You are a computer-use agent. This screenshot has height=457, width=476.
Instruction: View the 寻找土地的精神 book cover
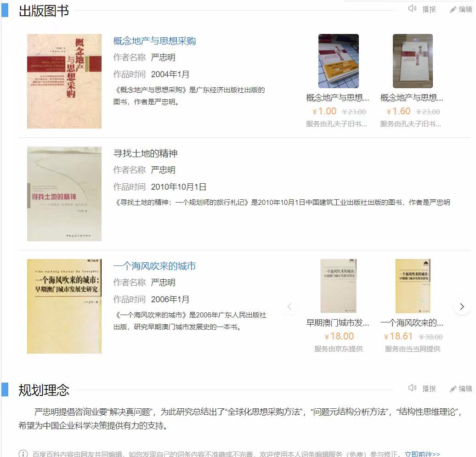tap(64, 194)
